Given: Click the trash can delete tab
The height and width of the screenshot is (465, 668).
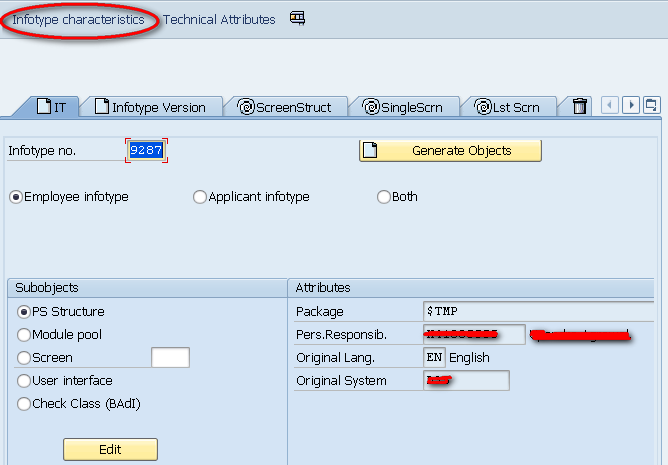Looking at the screenshot, I should [579, 106].
